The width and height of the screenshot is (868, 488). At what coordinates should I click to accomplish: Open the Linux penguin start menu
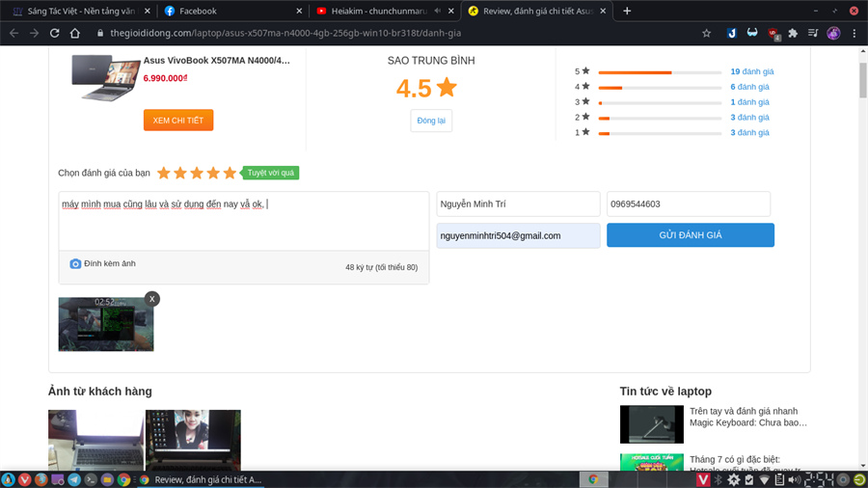point(8,479)
